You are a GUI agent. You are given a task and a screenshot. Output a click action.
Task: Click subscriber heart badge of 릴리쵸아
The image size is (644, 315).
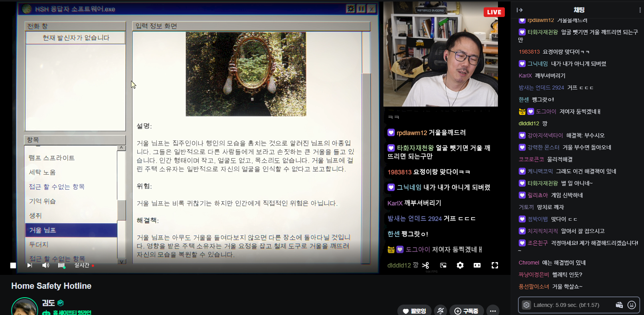pyautogui.click(x=522, y=195)
